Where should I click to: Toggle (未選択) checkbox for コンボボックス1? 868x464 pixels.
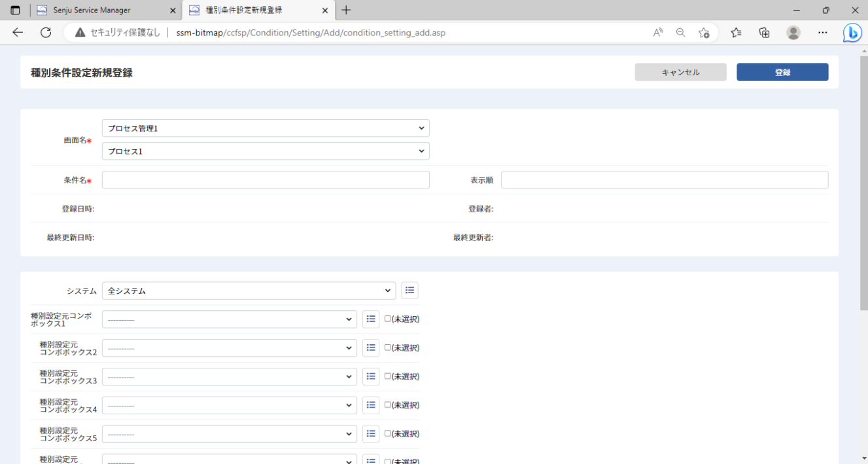(388, 319)
